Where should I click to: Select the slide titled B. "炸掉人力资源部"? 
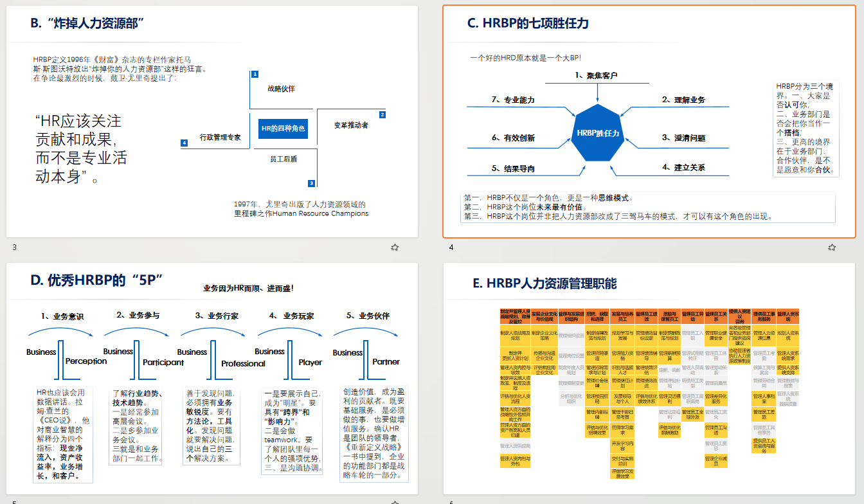coord(212,122)
